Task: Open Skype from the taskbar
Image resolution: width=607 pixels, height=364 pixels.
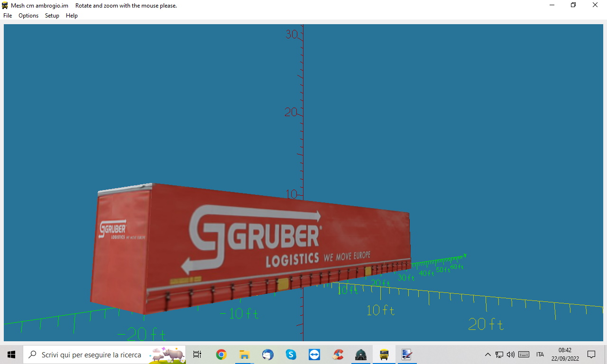Action: coord(291,355)
